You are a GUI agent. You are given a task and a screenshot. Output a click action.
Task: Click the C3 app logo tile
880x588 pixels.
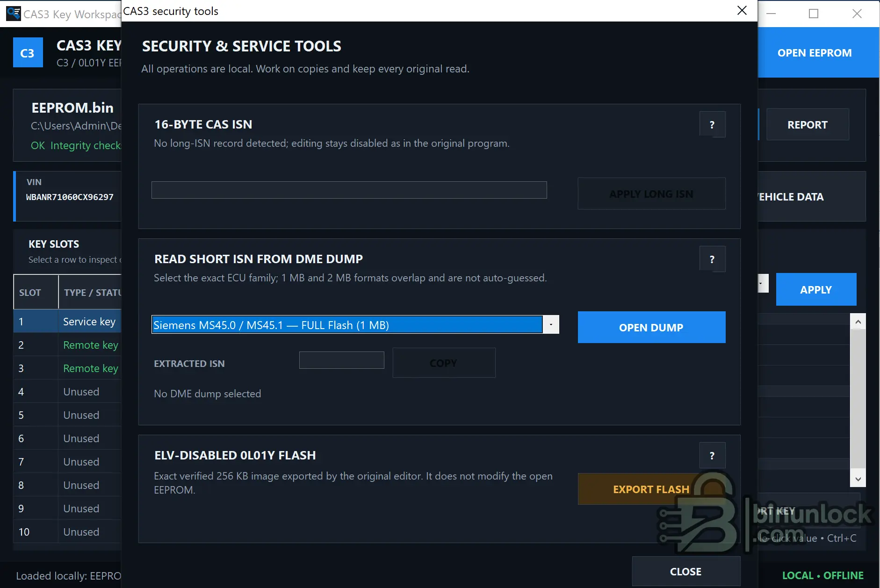pyautogui.click(x=28, y=53)
